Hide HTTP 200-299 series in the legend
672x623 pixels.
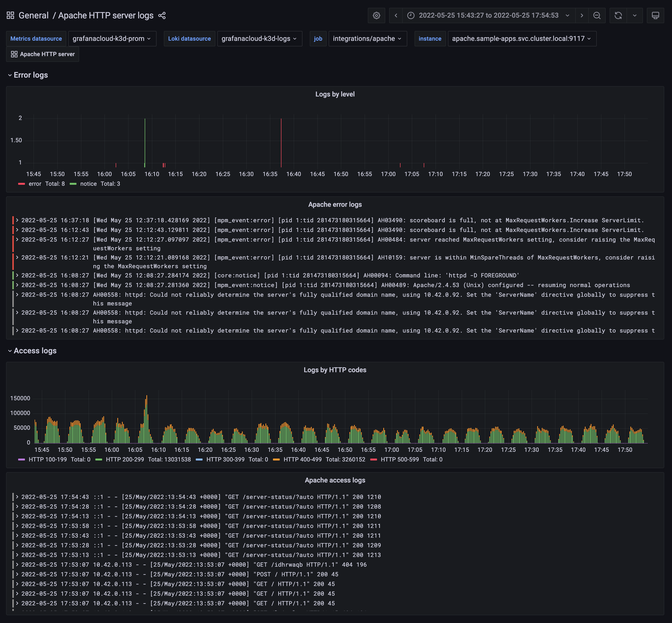(x=124, y=459)
